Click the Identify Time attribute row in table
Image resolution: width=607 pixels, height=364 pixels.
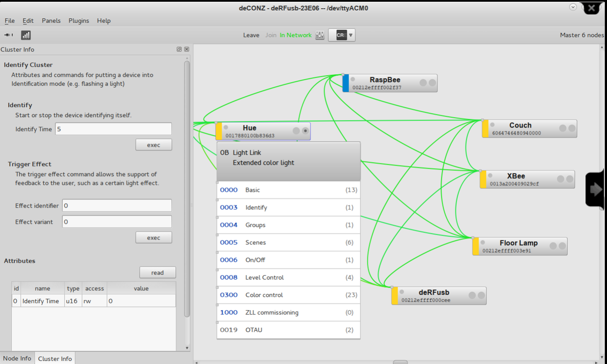click(x=94, y=301)
